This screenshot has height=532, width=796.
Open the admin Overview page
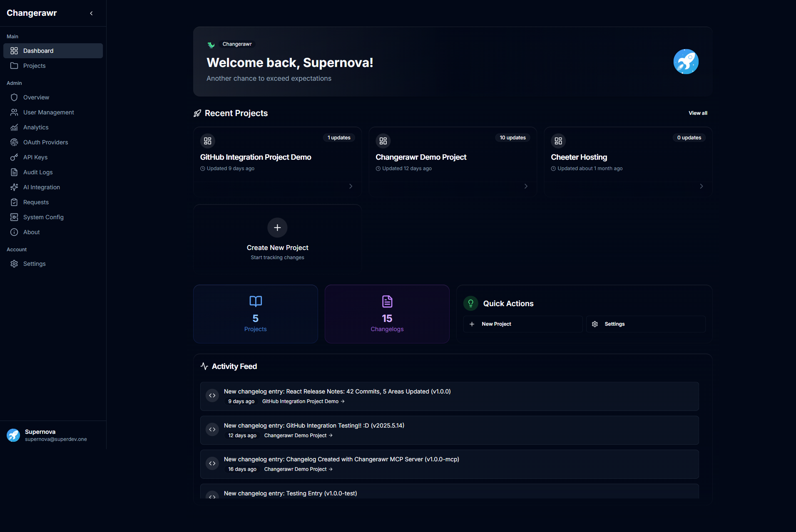point(53,97)
